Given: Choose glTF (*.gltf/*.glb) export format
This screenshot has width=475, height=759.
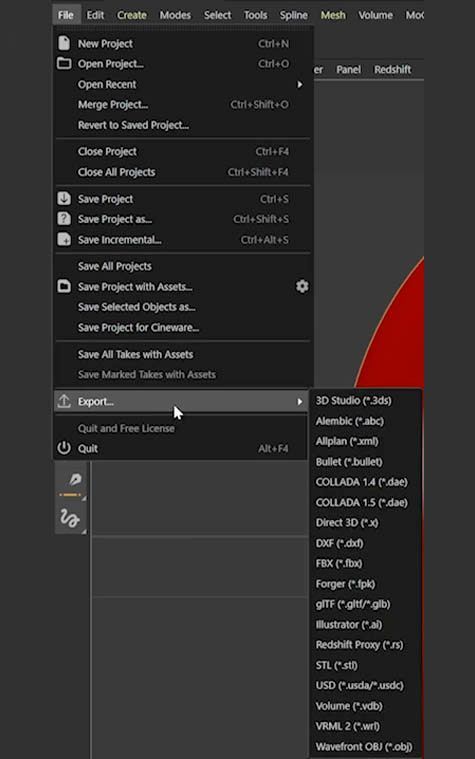Looking at the screenshot, I should pyautogui.click(x=353, y=604).
